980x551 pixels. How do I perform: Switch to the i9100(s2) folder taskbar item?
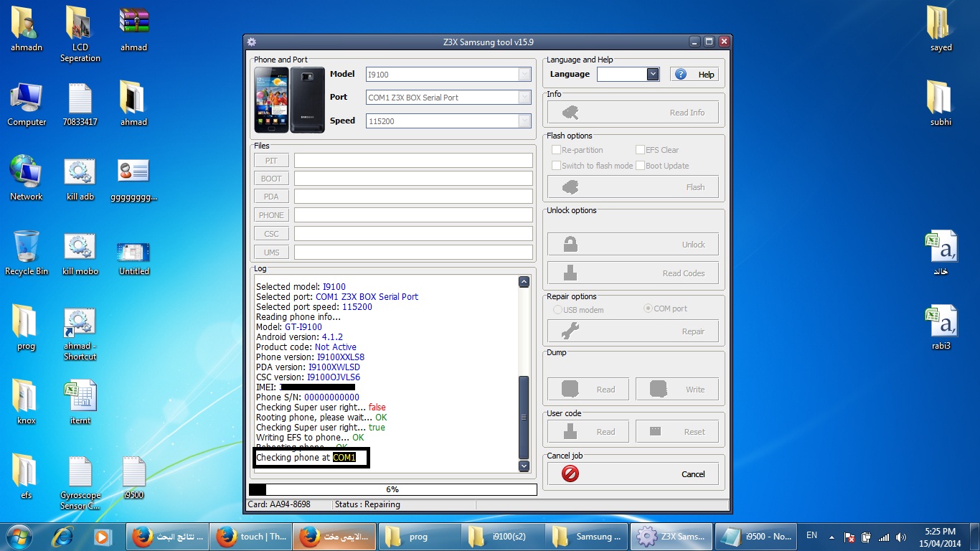click(504, 536)
